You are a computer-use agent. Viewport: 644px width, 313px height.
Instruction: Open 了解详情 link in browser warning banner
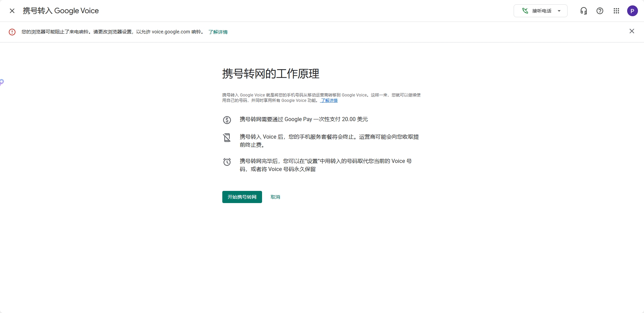[218, 32]
